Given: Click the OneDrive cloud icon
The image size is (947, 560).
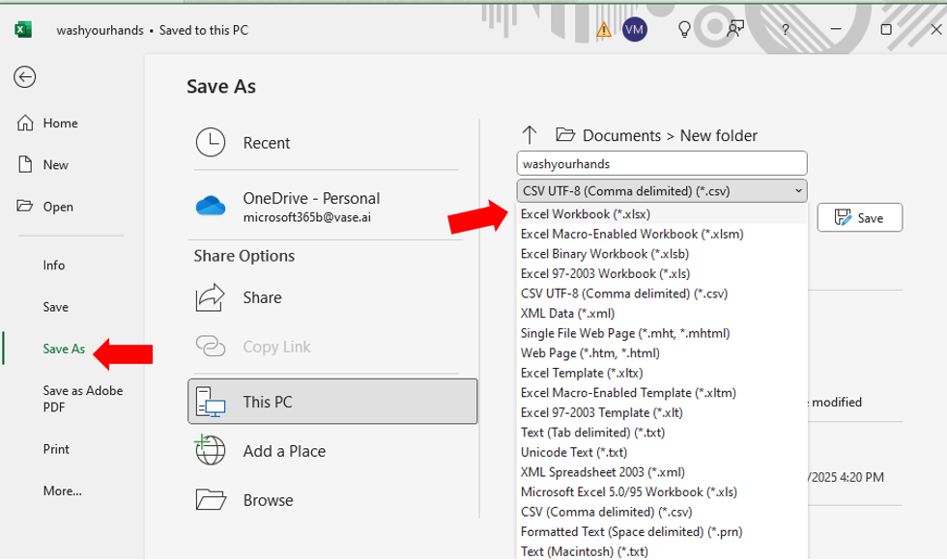Looking at the screenshot, I should coord(211,206).
